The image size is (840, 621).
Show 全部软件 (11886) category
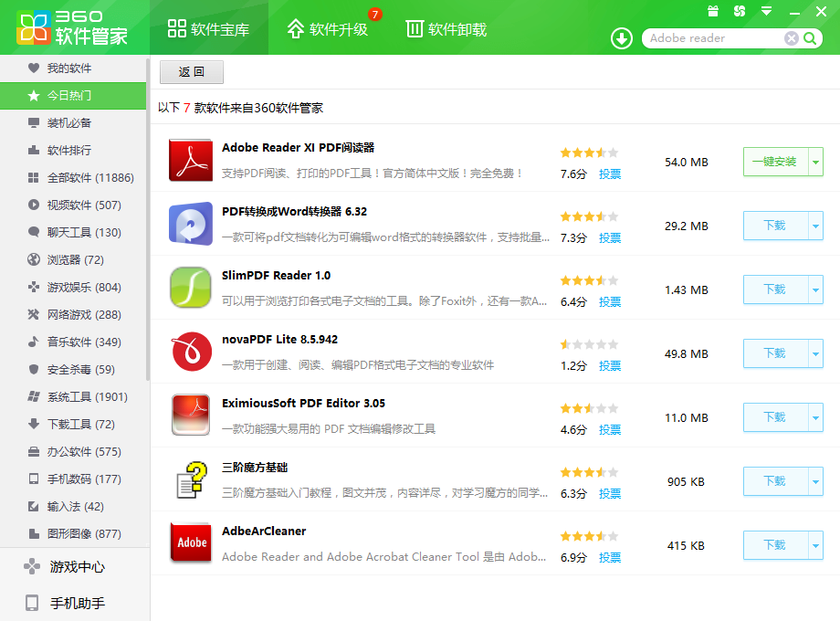click(73, 177)
